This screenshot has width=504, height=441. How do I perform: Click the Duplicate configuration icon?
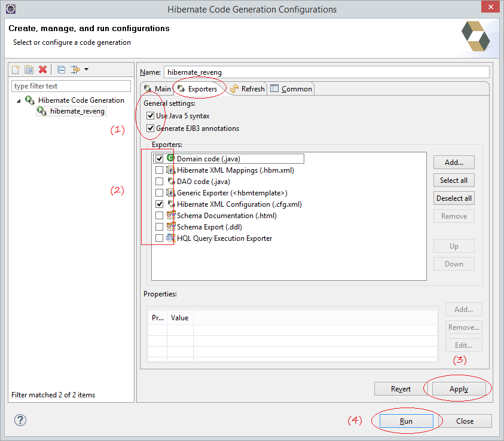29,69
